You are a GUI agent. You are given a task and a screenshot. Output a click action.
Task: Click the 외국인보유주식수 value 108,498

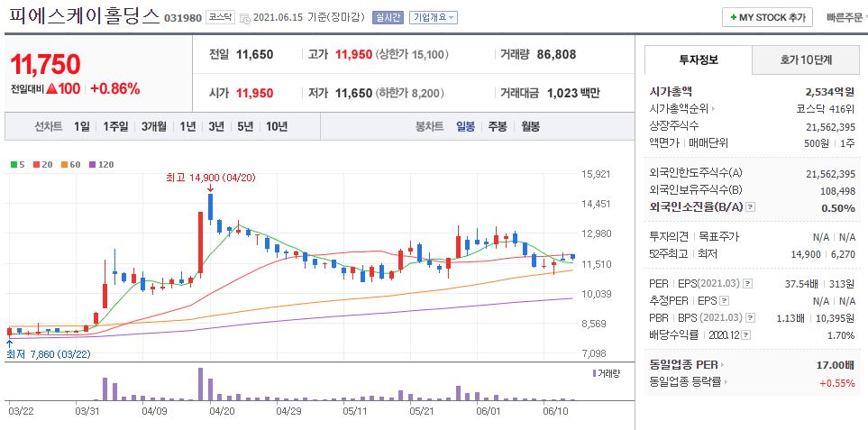click(x=837, y=191)
